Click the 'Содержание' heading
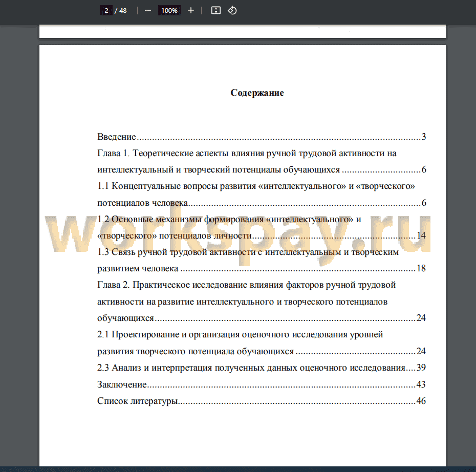 [257, 93]
